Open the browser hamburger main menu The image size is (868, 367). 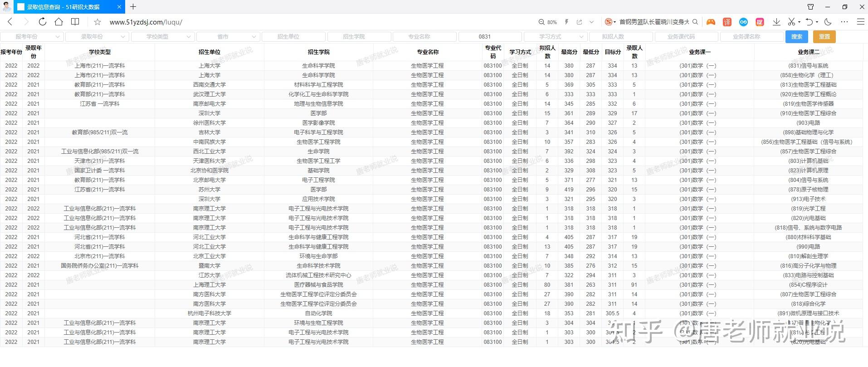click(x=860, y=22)
